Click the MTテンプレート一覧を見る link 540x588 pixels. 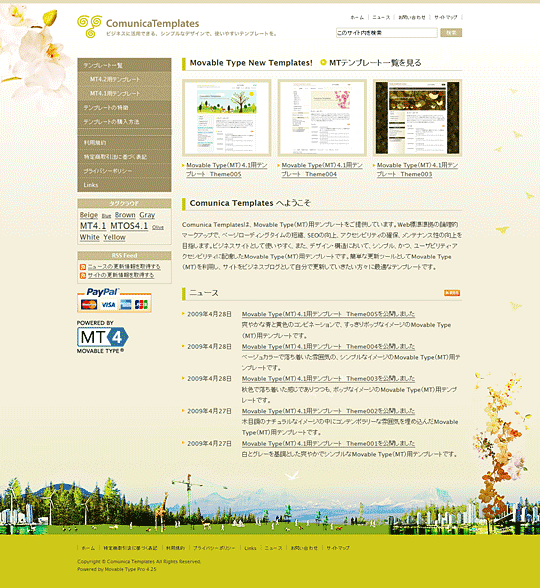(375, 63)
